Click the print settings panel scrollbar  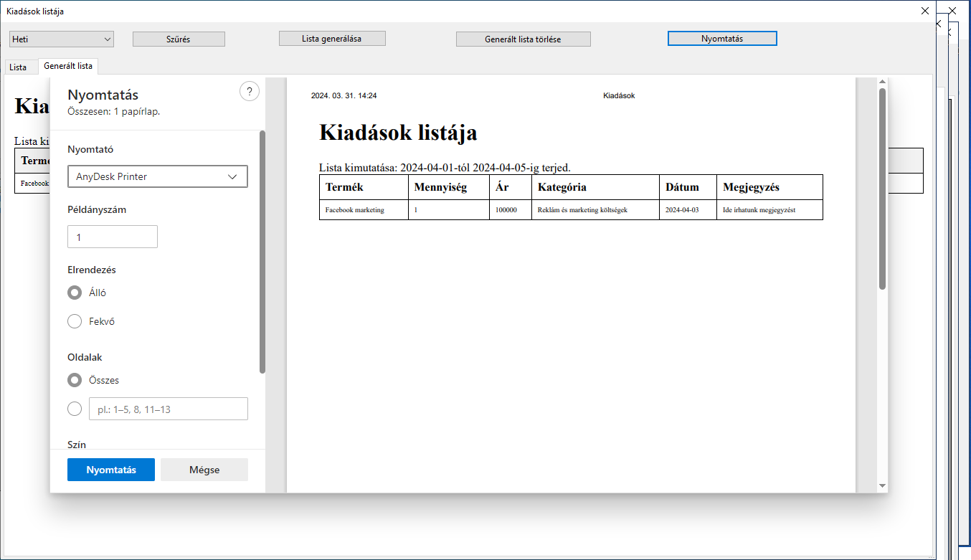(x=262, y=251)
